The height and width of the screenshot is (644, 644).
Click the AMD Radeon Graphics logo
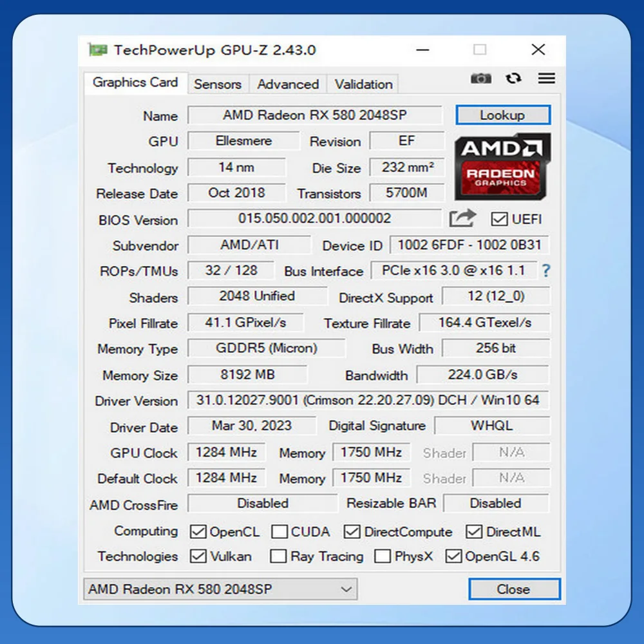click(503, 166)
